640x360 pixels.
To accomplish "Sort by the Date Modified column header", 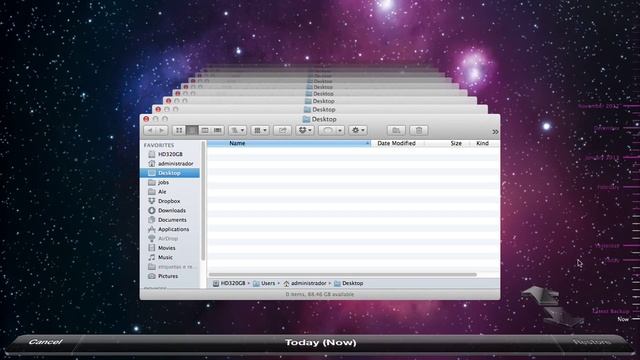I will (x=398, y=143).
